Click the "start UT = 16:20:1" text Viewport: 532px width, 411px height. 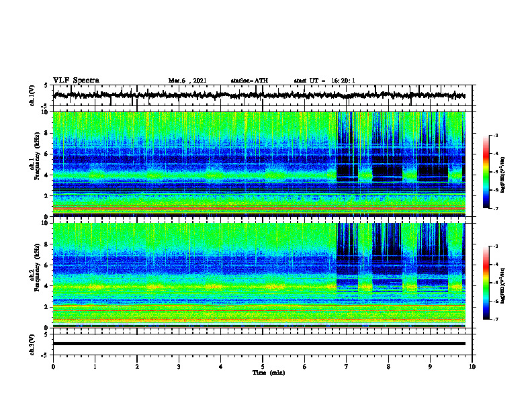coord(324,81)
